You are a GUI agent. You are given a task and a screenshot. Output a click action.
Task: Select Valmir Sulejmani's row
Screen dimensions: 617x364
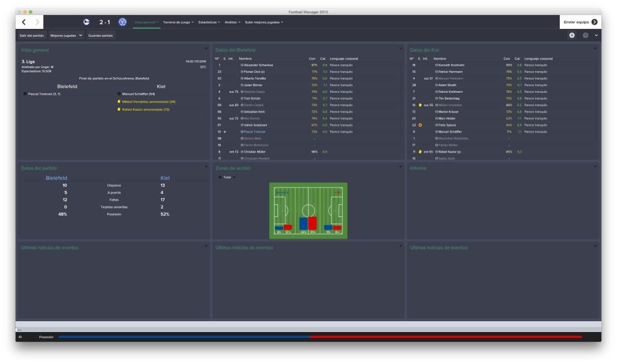coord(307,125)
